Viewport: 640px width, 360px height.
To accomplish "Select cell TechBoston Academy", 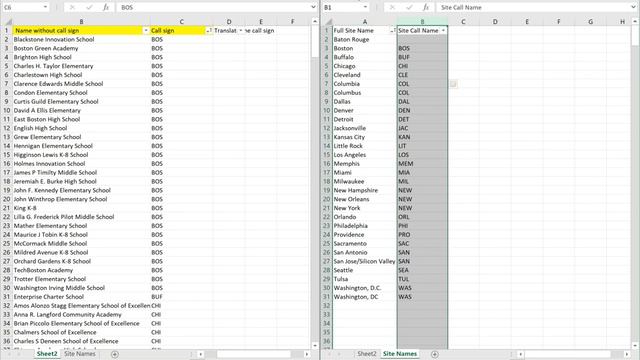I will (81, 270).
